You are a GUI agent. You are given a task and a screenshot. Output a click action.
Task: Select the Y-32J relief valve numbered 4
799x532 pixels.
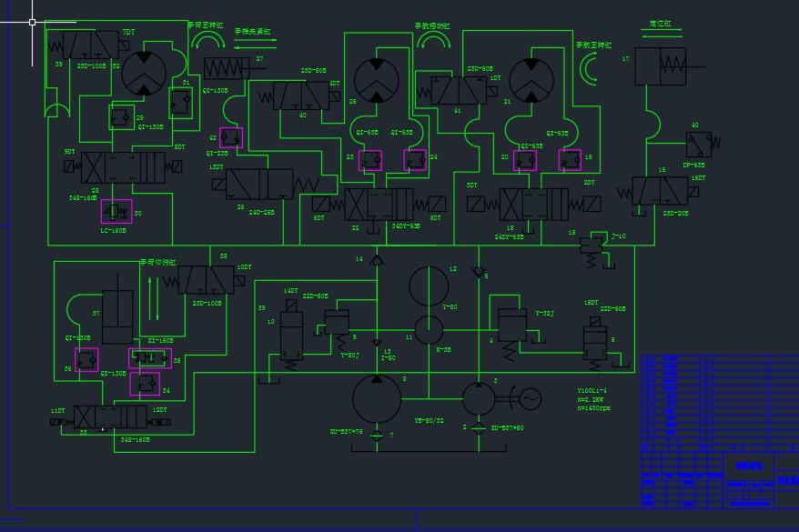tap(512, 326)
